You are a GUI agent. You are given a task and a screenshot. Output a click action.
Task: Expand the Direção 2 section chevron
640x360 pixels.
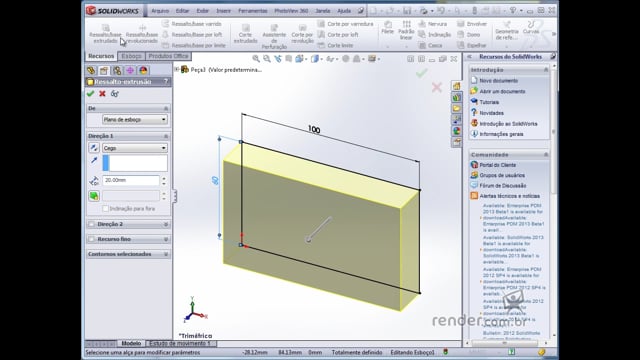pyautogui.click(x=166, y=224)
